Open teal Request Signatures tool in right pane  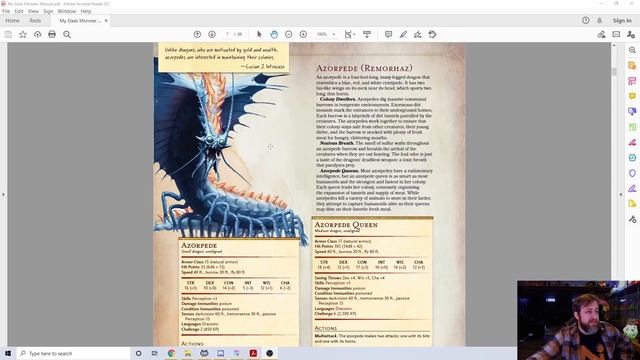[x=632, y=158]
